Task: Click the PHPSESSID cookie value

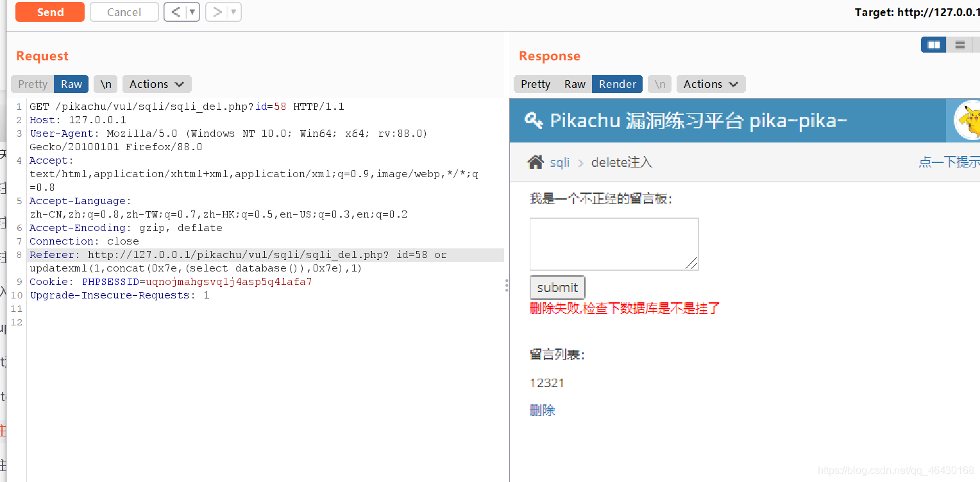Action: click(229, 282)
